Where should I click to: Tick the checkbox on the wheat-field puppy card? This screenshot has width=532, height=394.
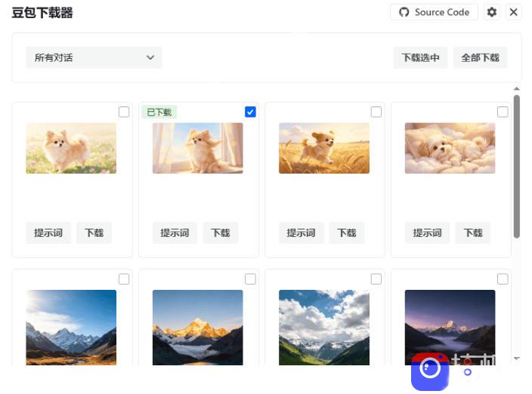[376, 112]
